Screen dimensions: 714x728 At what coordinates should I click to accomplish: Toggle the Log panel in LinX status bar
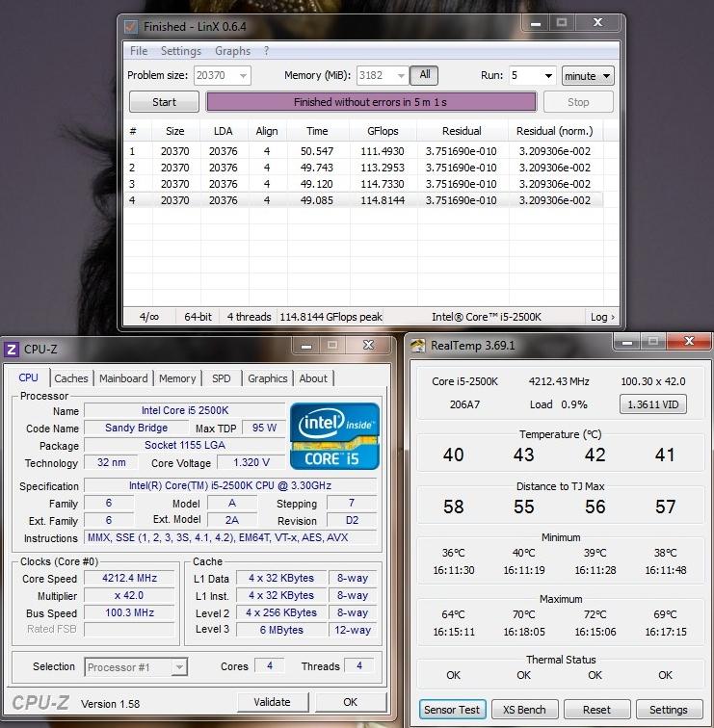601,317
